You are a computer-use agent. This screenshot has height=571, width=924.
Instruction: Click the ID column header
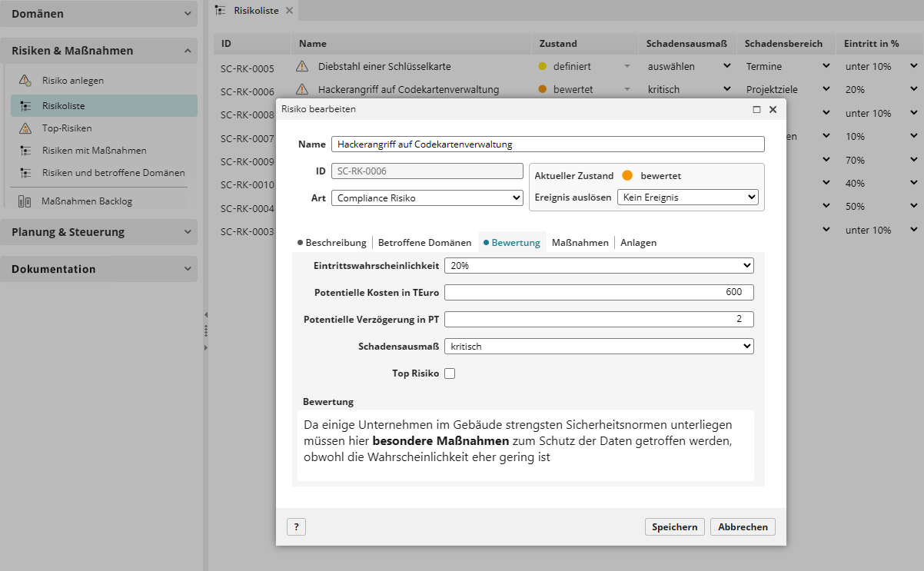pos(253,44)
